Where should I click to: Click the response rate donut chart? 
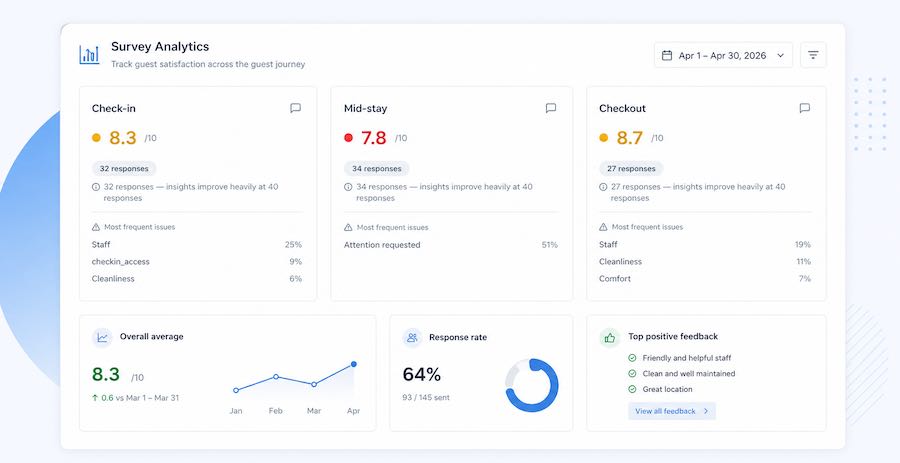(532, 385)
